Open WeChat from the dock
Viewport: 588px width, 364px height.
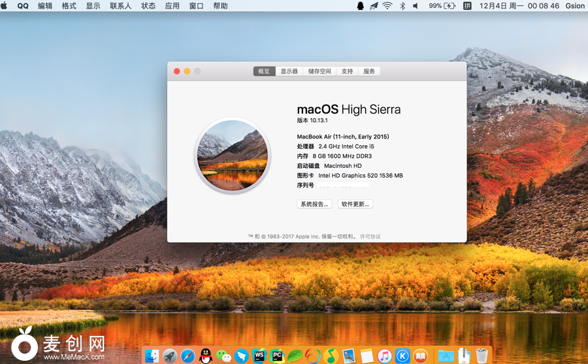click(224, 356)
